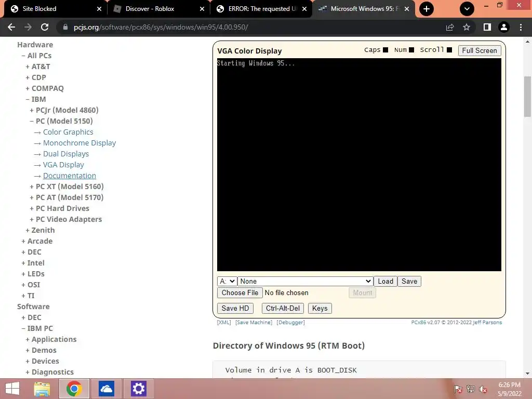Image resolution: width=532 pixels, height=399 pixels.
Task: Click the Action Center flag tray icon
Action: pyautogui.click(x=458, y=389)
